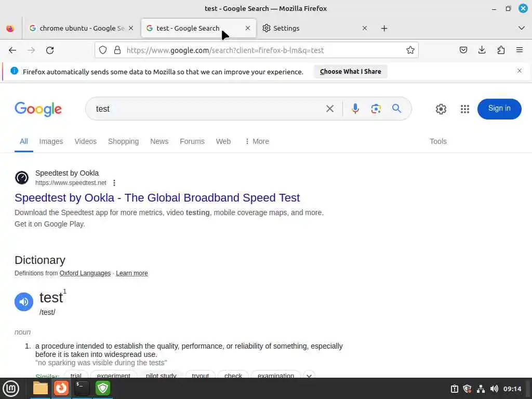The width and height of the screenshot is (532, 399).
Task: Follow the Oxford Languages link
Action: tap(85, 273)
